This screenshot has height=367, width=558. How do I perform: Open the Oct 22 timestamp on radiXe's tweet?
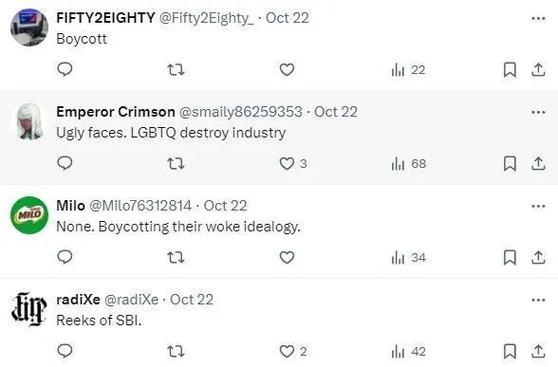point(191,300)
